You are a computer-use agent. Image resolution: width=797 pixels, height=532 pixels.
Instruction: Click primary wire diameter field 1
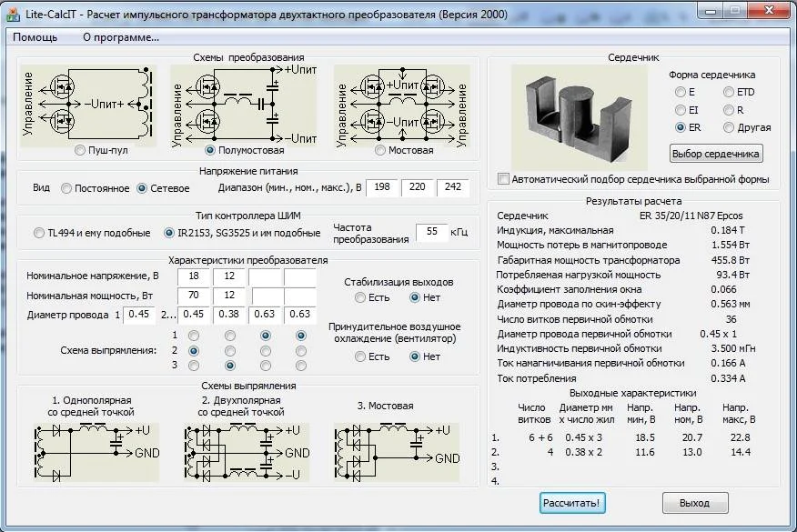coord(139,315)
